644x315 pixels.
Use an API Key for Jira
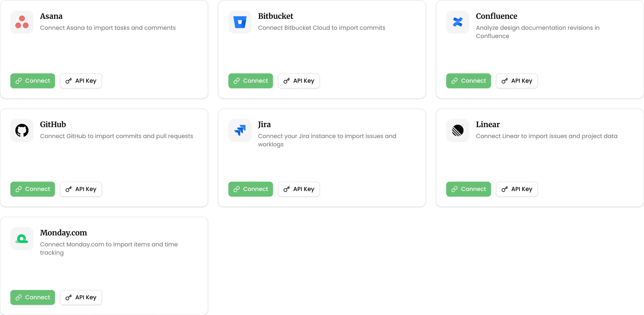click(x=299, y=189)
